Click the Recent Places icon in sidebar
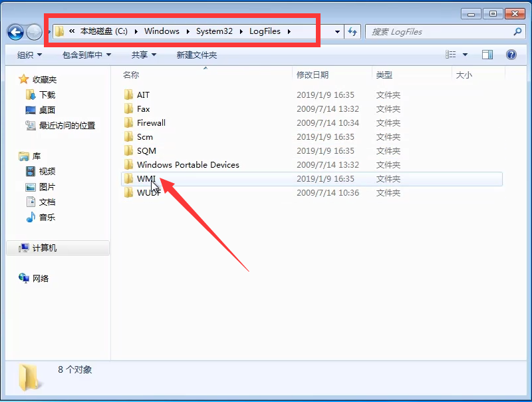The height and width of the screenshot is (402, 532). pyautogui.click(x=31, y=126)
